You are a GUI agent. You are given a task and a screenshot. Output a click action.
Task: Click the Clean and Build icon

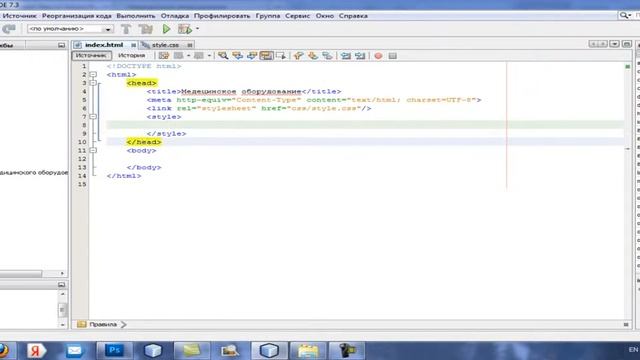point(145,29)
